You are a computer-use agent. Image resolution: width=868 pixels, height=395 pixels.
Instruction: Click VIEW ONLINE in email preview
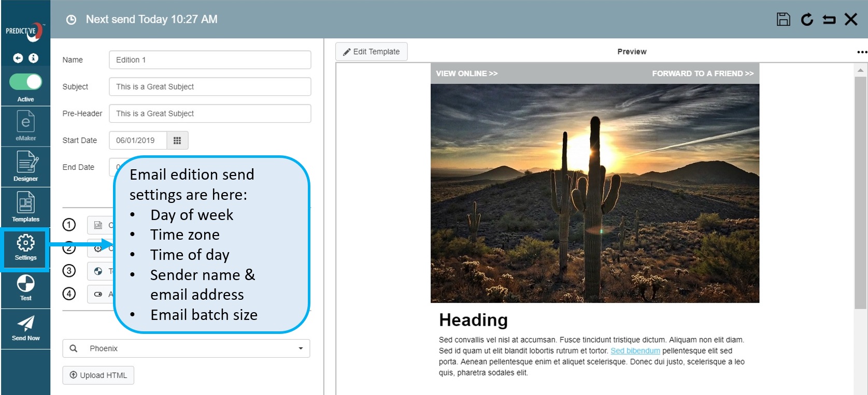pos(466,74)
